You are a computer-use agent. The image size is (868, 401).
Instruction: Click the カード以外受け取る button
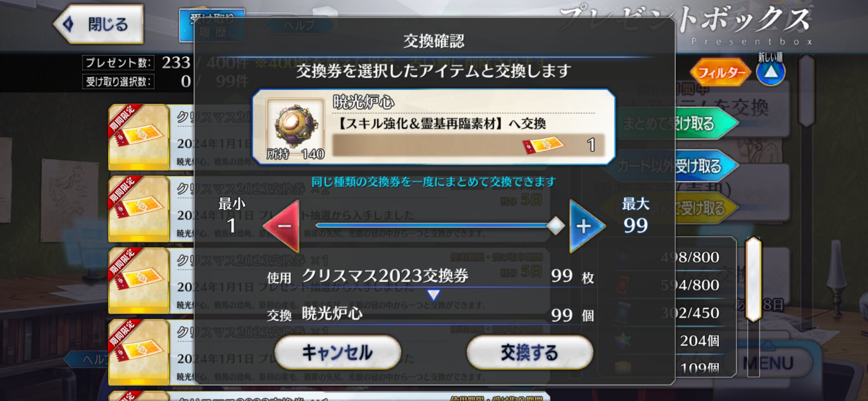677,166
